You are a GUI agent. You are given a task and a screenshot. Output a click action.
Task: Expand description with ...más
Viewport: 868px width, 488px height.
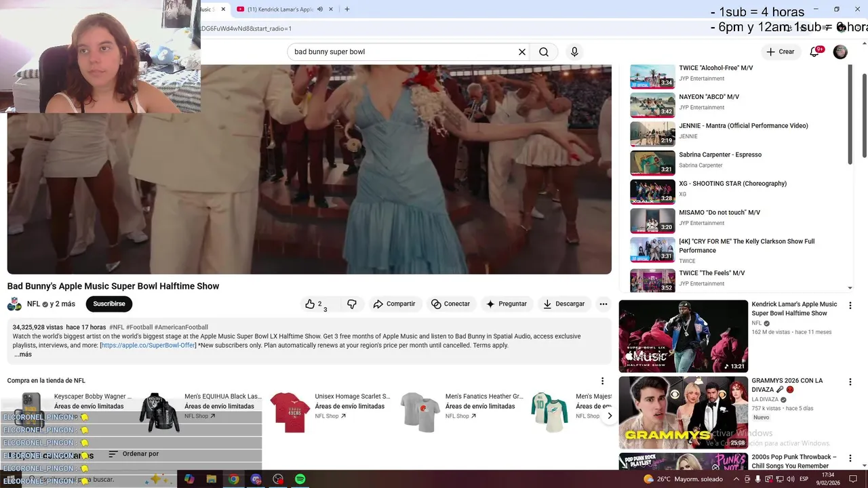(x=22, y=354)
